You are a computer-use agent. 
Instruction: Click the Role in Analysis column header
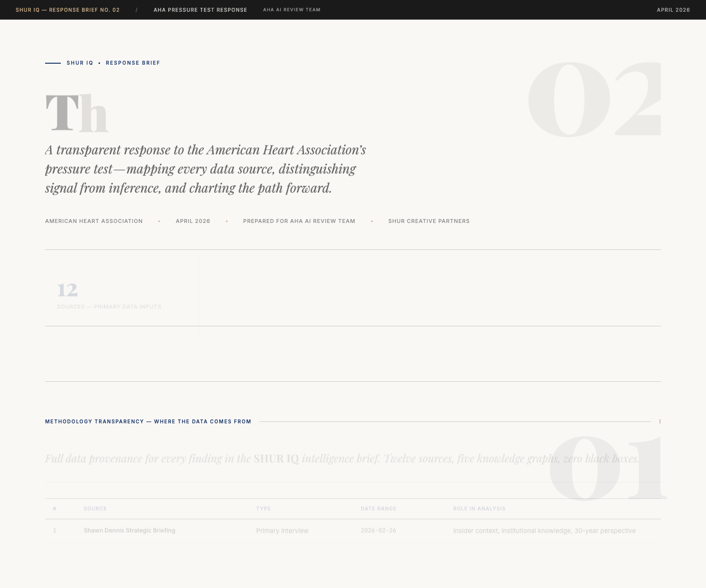pyautogui.click(x=479, y=509)
